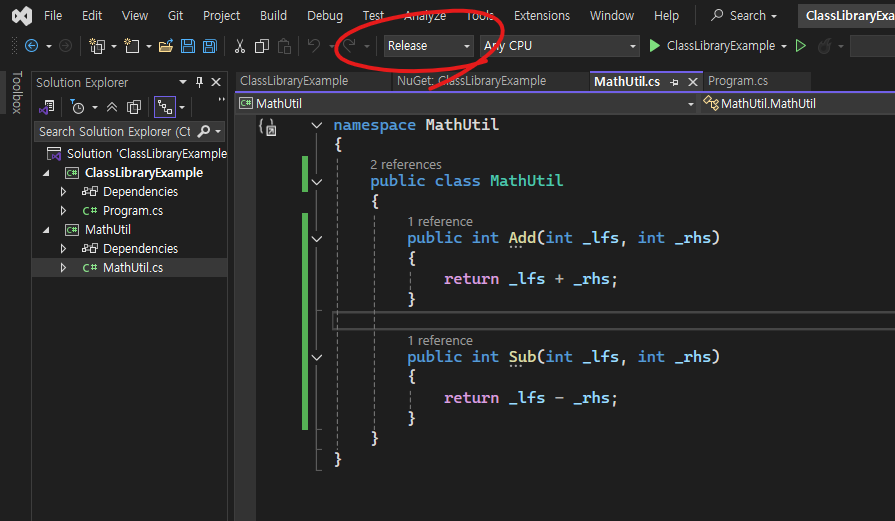Viewport: 895px width, 521px height.
Task: Click the Paste clipboard icon
Action: point(284,46)
